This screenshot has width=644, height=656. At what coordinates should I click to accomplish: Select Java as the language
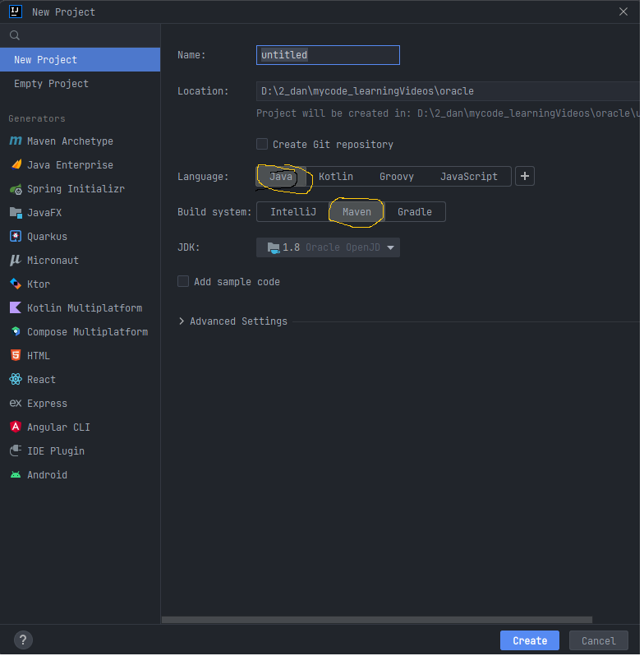281,177
